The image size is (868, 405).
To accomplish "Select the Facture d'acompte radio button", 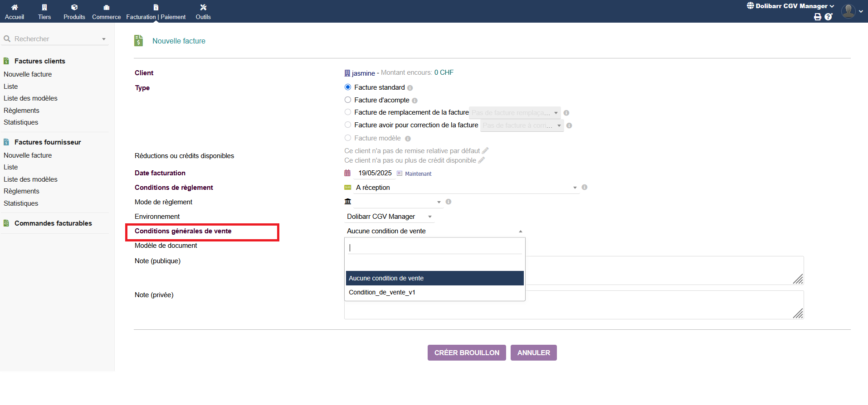I will [x=348, y=100].
